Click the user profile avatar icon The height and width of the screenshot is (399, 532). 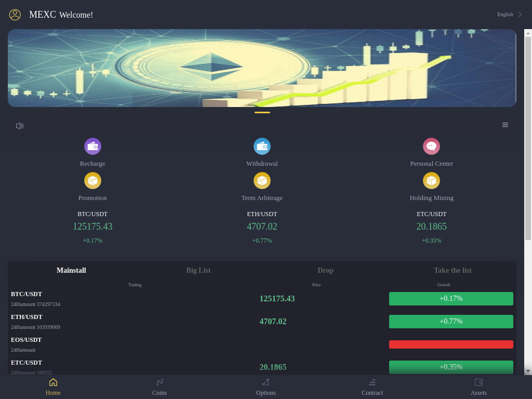tap(15, 15)
